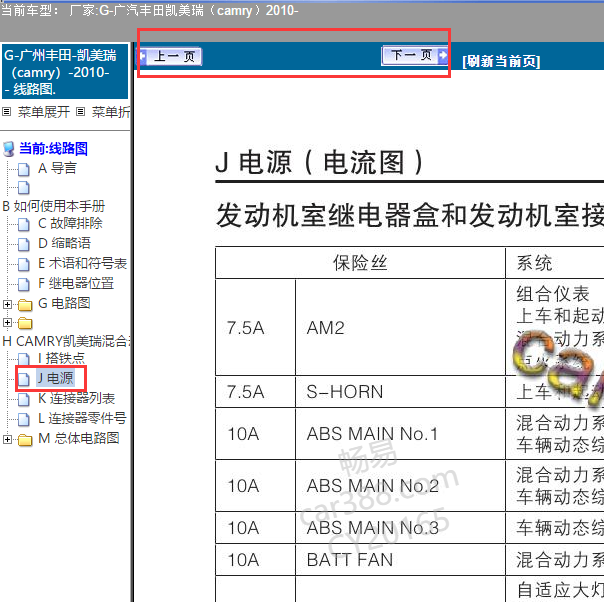The height and width of the screenshot is (602, 604).
Task: Expand the M 总体电路图 folder node
Action: [x=7, y=439]
